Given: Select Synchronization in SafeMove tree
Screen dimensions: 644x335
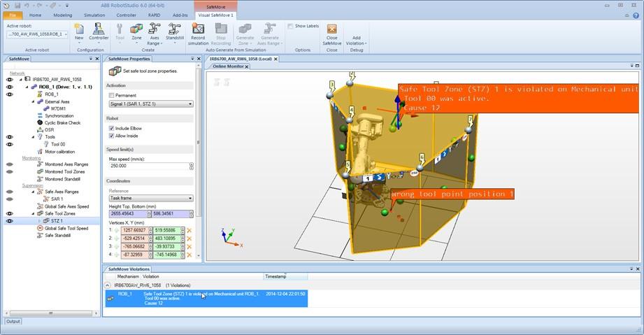Looking at the screenshot, I should point(59,116).
